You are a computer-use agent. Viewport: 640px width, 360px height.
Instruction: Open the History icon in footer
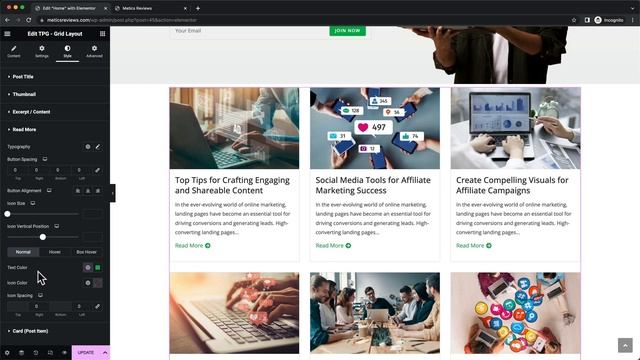click(x=36, y=353)
